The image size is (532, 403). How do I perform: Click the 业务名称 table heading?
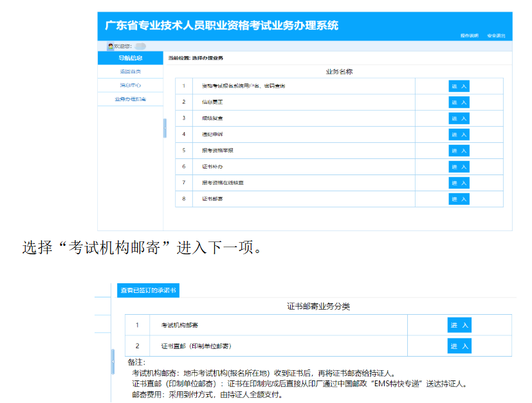[x=339, y=71]
